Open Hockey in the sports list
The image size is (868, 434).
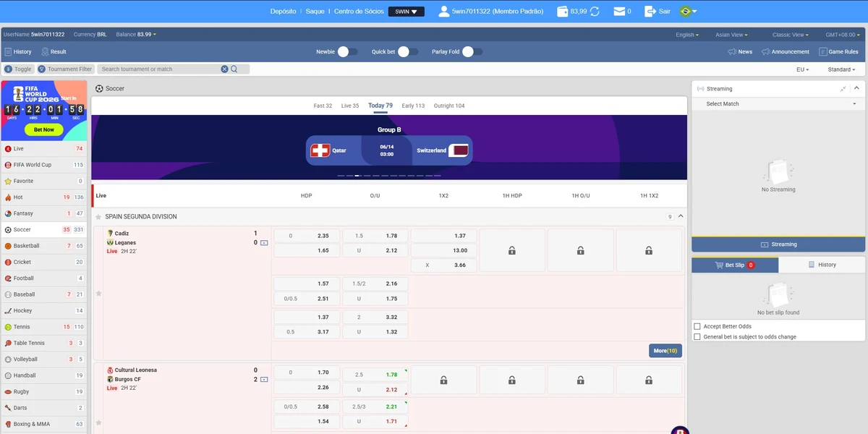pos(43,310)
